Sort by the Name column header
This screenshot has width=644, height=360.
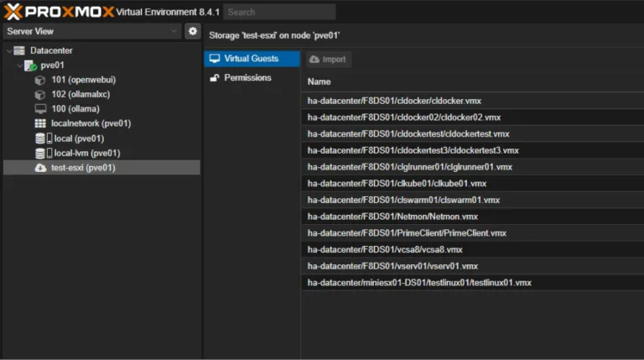(x=319, y=81)
